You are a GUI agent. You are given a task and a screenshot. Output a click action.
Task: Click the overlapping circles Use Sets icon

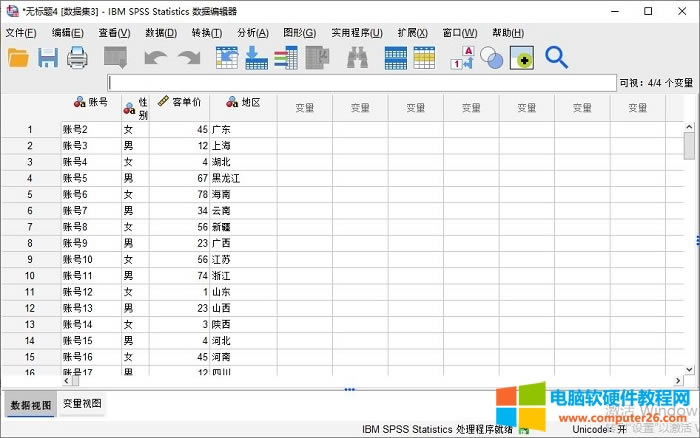tap(492, 58)
